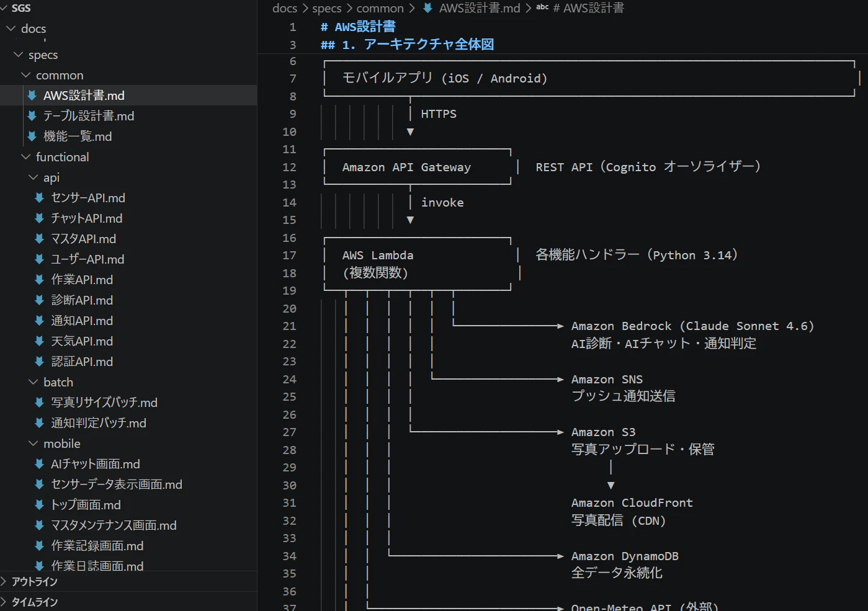Select the common breadcrumb segment

click(x=380, y=8)
